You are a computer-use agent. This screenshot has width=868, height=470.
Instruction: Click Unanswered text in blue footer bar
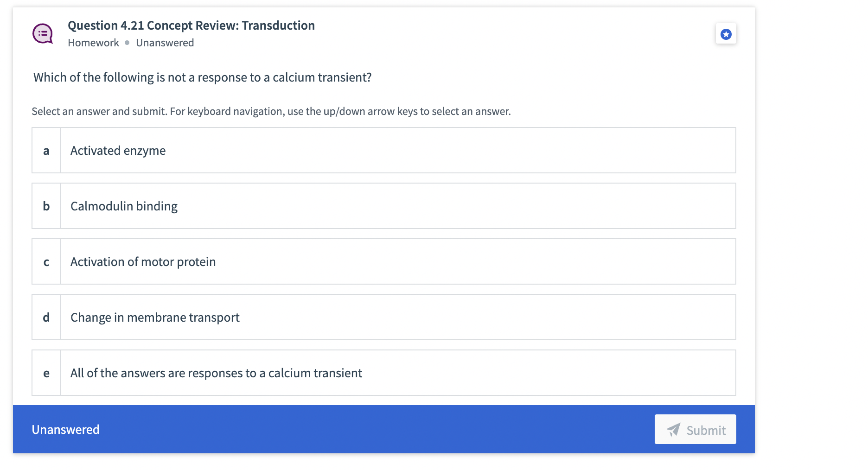[x=65, y=430]
